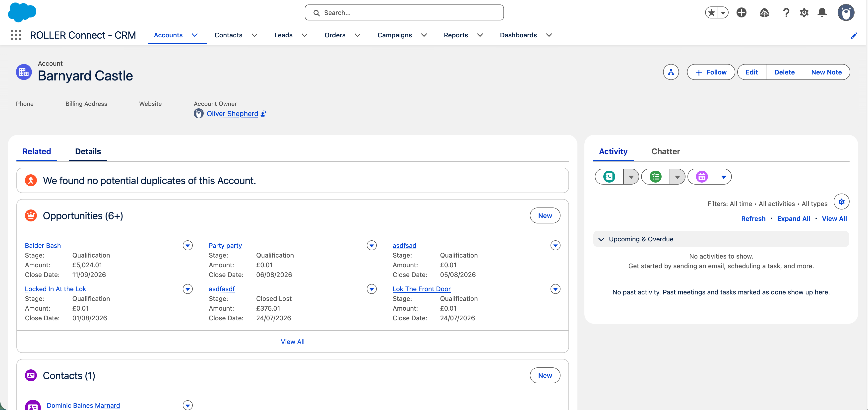Expand the Reports tab dropdown chevron
This screenshot has height=410, width=868.
click(x=480, y=35)
